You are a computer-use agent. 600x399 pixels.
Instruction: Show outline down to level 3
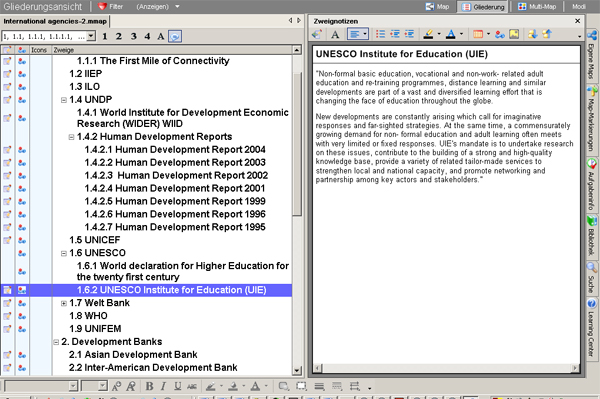(133, 36)
